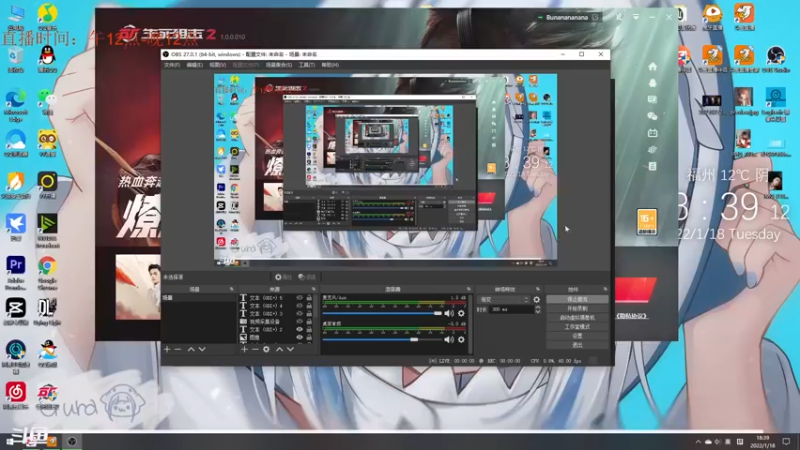800x450 pixels.
Task: Open the View menu in OBS
Action: pos(217,65)
